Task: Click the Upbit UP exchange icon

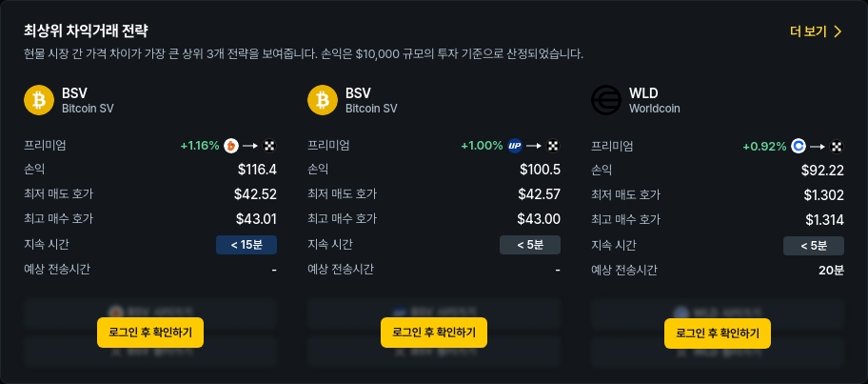Action: coord(514,147)
